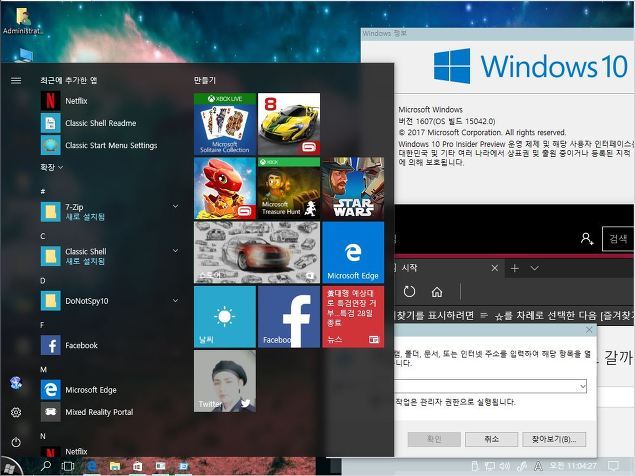Open the Star Wars game tile
Image resolution: width=635 pixels, height=476 pixels.
tap(353, 188)
